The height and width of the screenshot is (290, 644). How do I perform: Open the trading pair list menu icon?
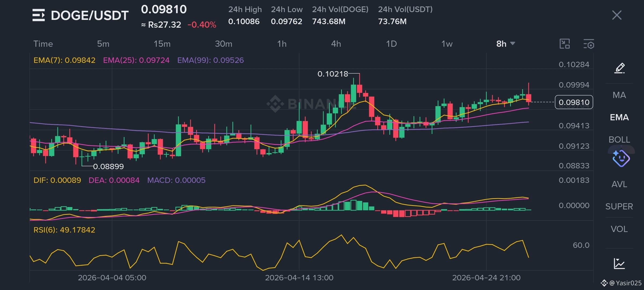pyautogui.click(x=38, y=15)
